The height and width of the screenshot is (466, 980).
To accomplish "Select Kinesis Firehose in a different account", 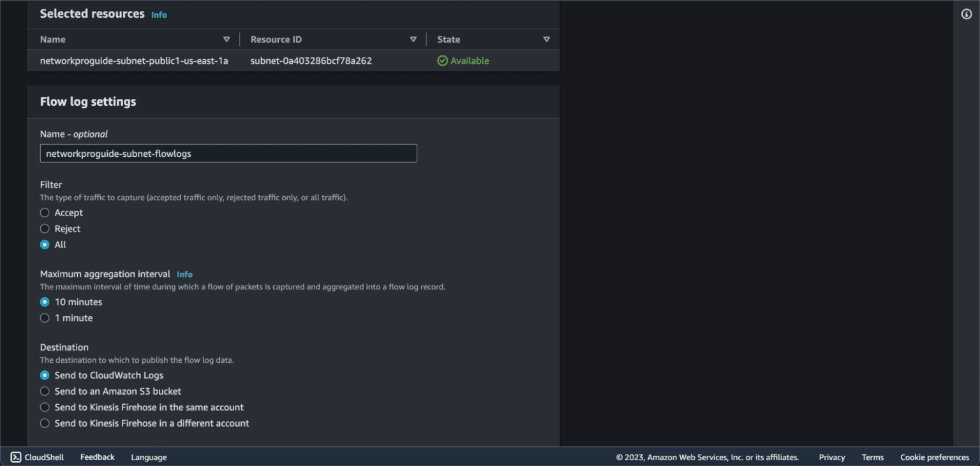I will (45, 423).
